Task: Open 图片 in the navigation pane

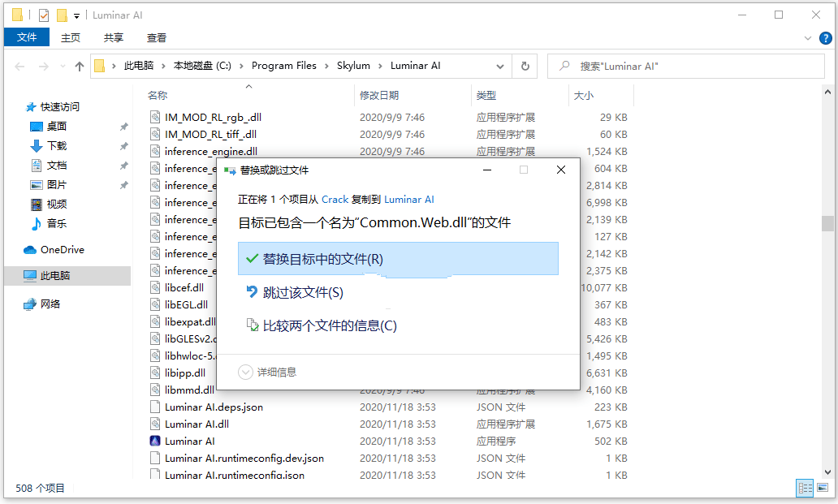Action: click(57, 185)
